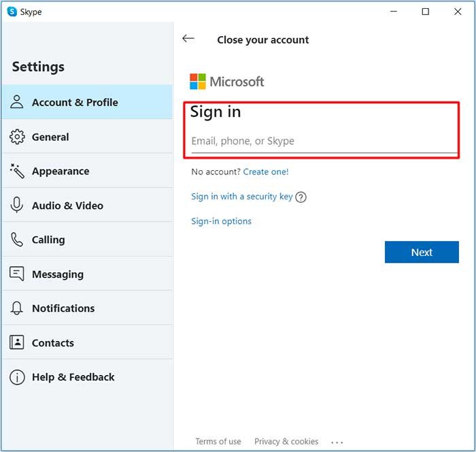Select Audio & Video settings

[88, 205]
